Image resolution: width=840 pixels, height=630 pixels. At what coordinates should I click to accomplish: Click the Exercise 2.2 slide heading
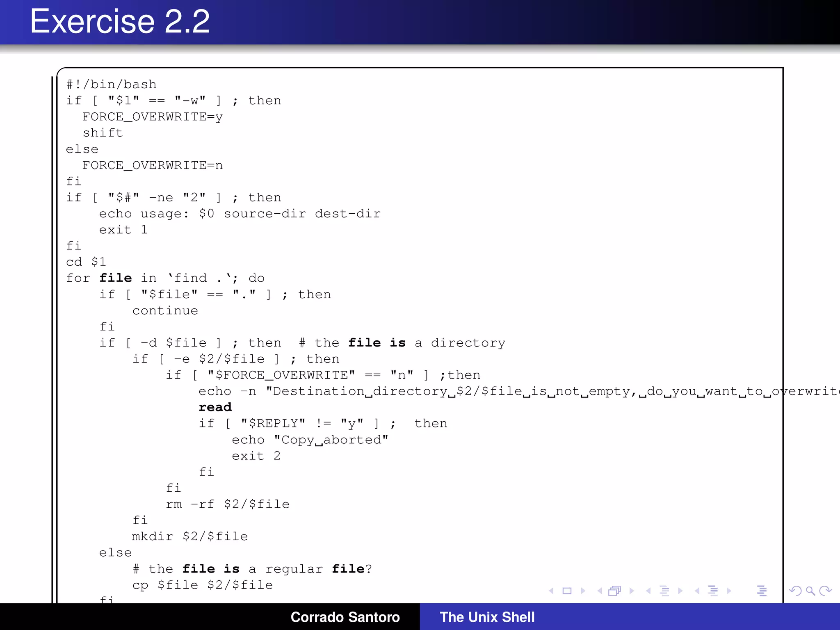120,21
